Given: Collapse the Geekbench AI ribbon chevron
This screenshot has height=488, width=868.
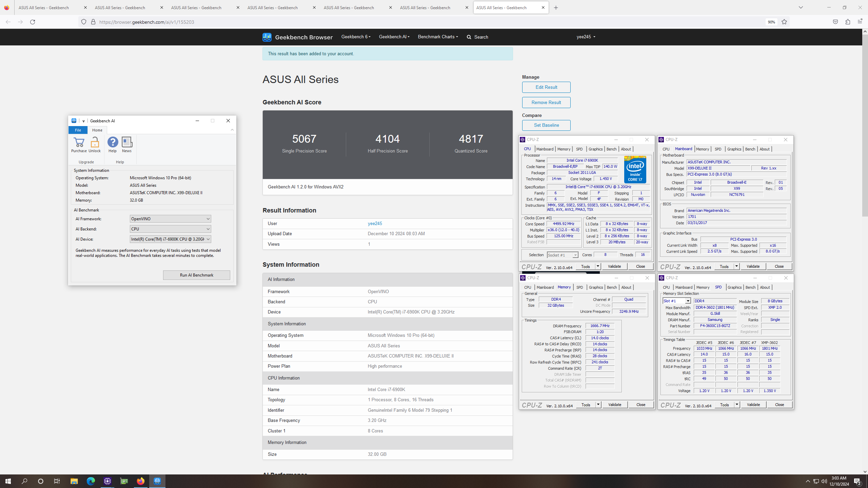Looking at the screenshot, I should click(232, 130).
